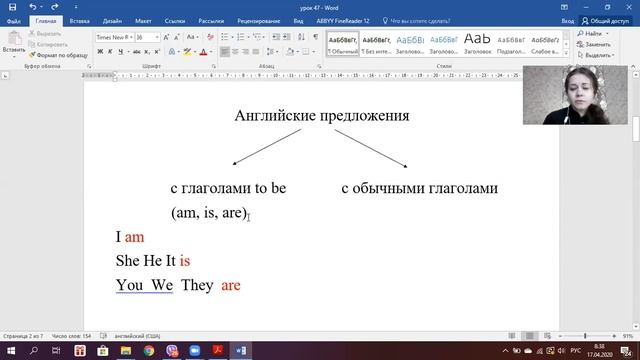Viewport: 640px width, 360px height.
Task: Open the Select (Выделить) dropdown
Action: [596, 55]
